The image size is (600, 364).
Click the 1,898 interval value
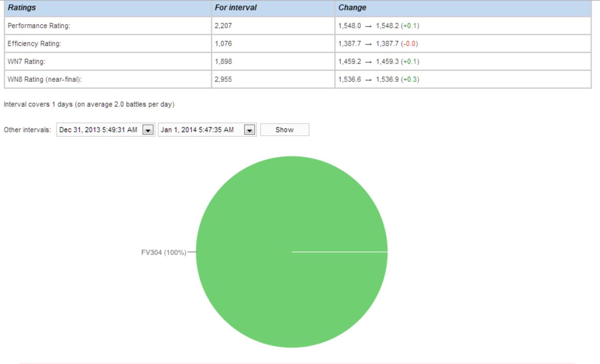(x=223, y=62)
